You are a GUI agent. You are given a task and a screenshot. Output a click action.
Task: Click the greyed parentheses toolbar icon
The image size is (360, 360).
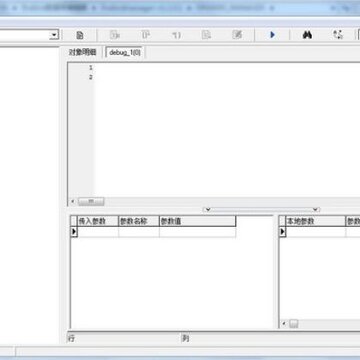(176, 35)
